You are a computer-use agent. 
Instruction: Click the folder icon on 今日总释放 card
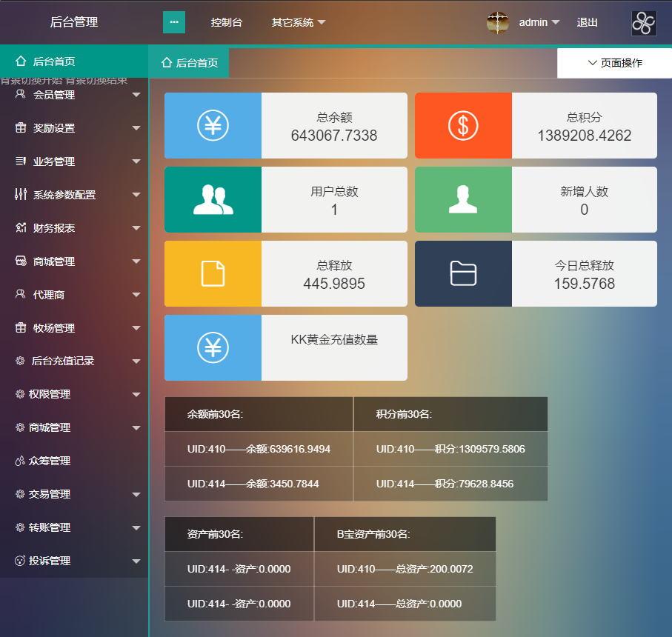point(463,273)
